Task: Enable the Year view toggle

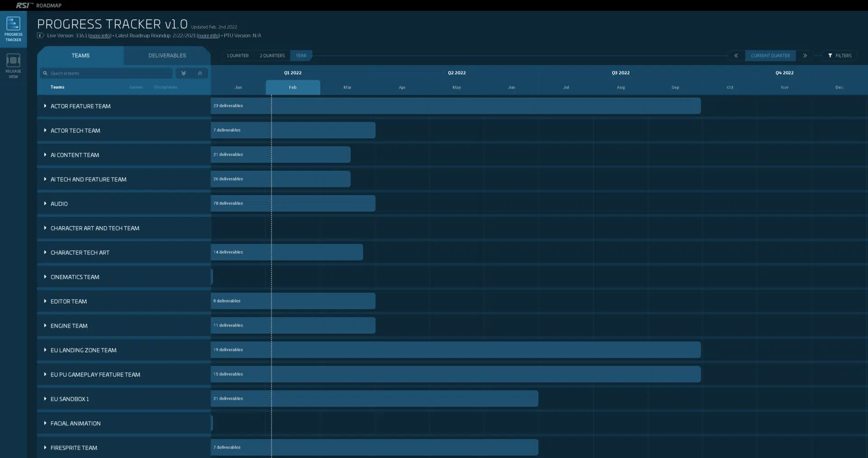Action: click(301, 56)
